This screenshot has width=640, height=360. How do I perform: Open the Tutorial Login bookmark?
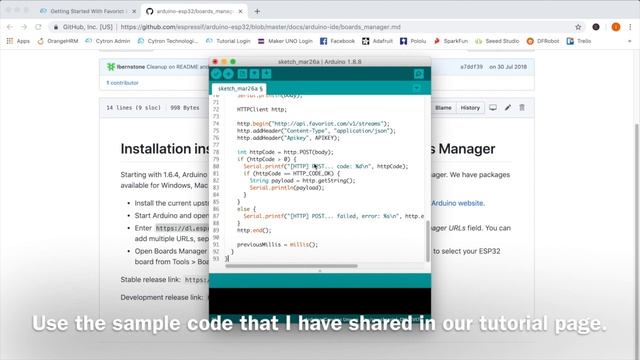tap(228, 41)
